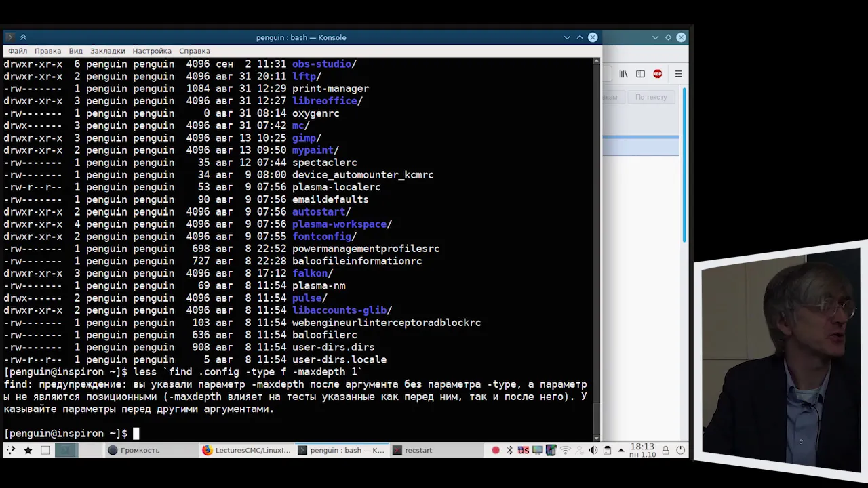The height and width of the screenshot is (488, 868).
Task: Open the Файл menu in Konsole
Action: point(18,51)
